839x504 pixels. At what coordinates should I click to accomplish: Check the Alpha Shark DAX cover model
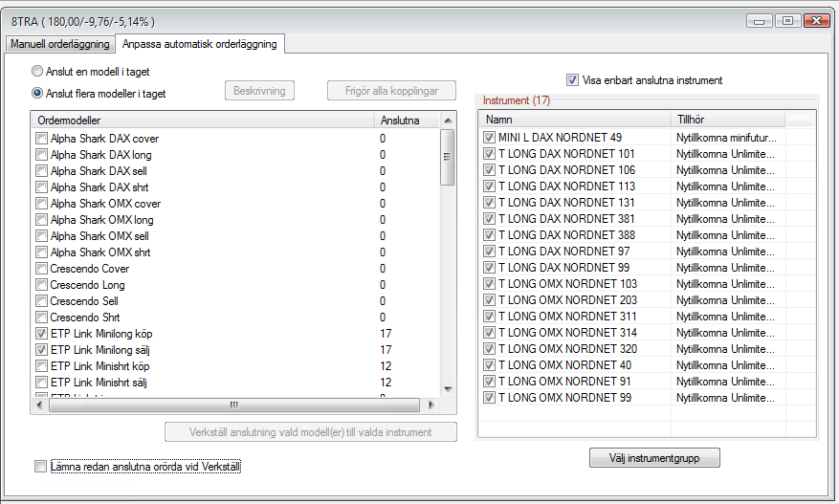pos(41,139)
